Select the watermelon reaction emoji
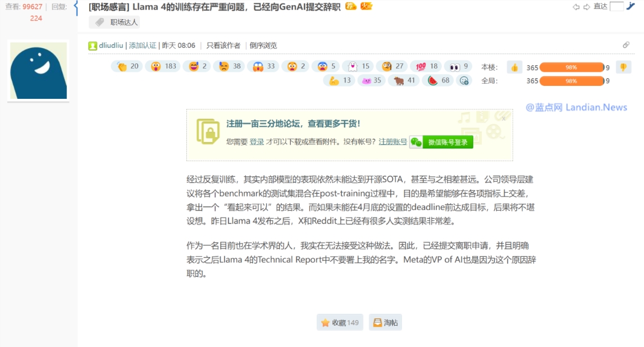This screenshot has width=644, height=347. (433, 80)
